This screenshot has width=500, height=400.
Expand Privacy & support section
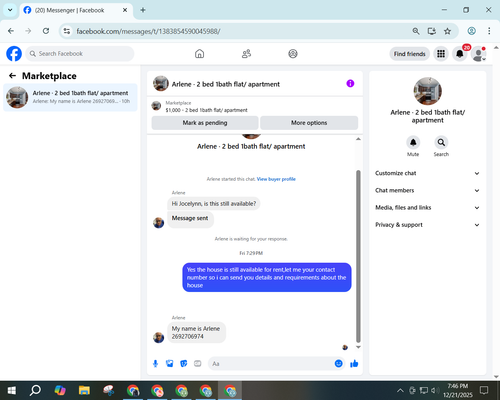point(427,225)
